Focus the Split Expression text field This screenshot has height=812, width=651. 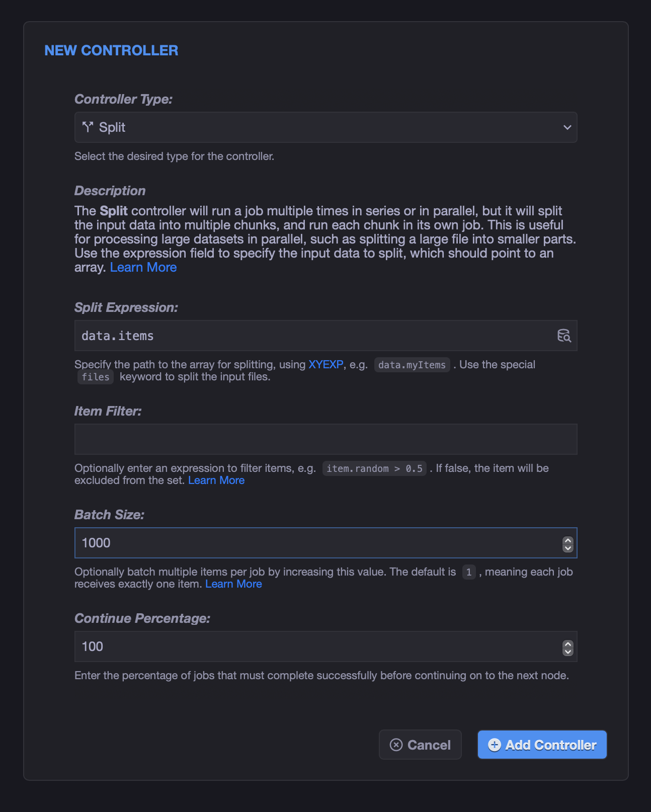click(x=314, y=336)
